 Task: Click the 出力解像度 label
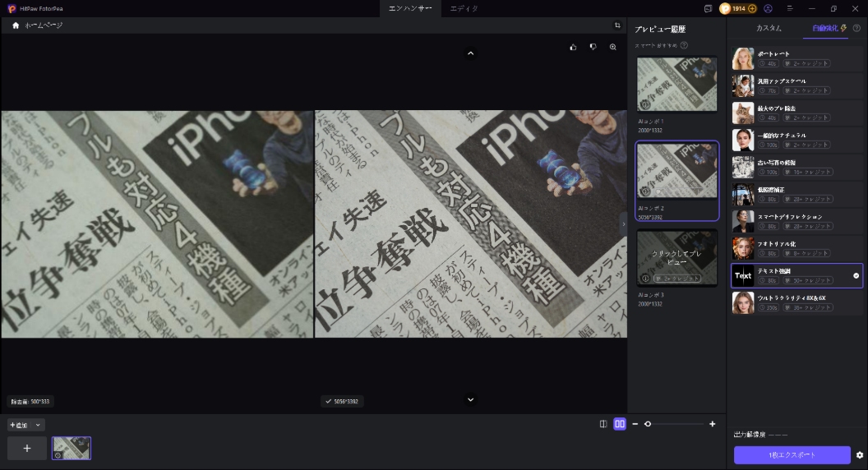[x=750, y=435]
